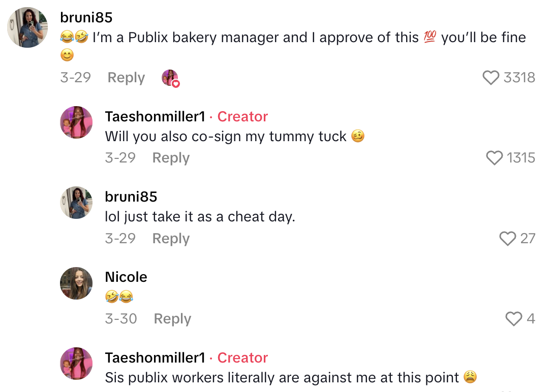
Task: Like bruni85's Publix bakery manager comment
Action: pos(491,78)
